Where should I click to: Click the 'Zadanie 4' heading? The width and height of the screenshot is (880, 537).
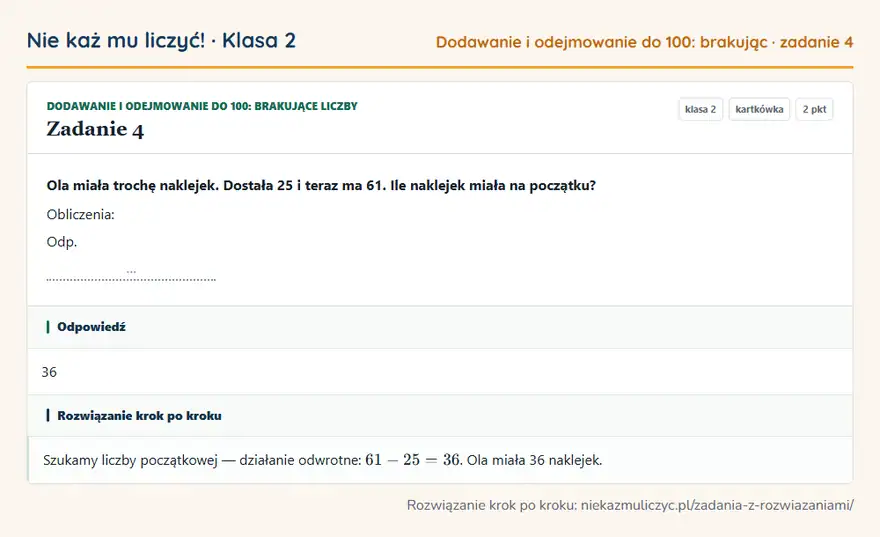(x=95, y=130)
